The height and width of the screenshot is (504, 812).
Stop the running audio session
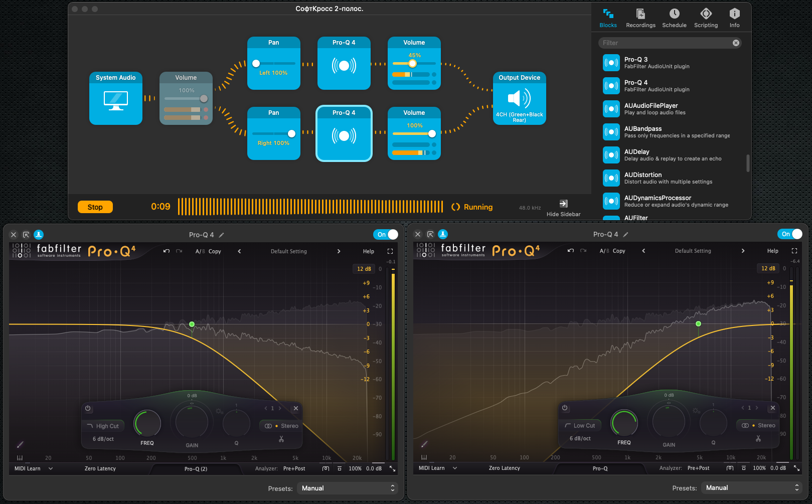coord(95,207)
